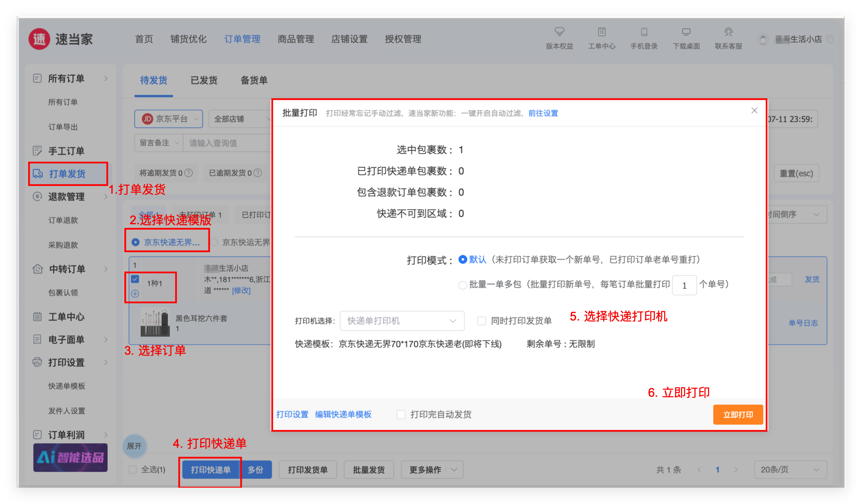
Task: Open the 快递单打印机 printer dropdown
Action: 402,321
